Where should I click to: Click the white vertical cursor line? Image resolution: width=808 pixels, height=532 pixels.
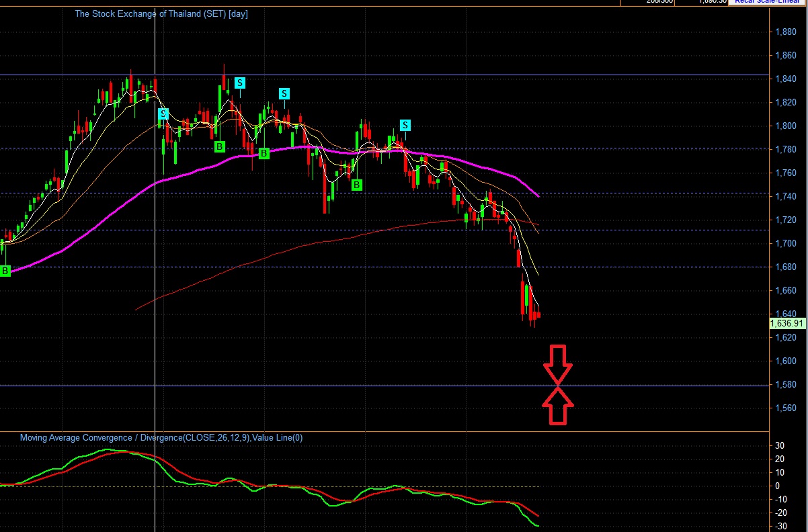[156, 269]
